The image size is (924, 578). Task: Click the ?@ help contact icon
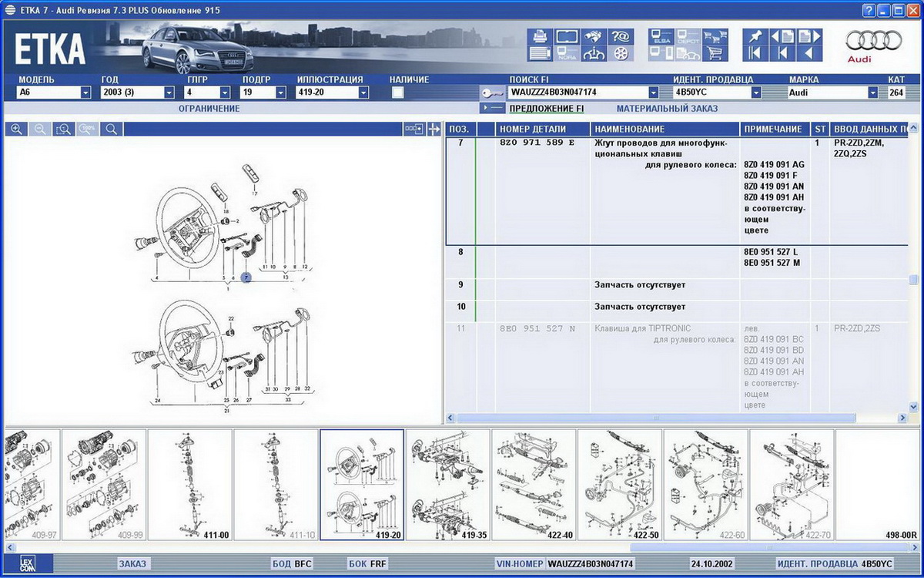click(621, 36)
